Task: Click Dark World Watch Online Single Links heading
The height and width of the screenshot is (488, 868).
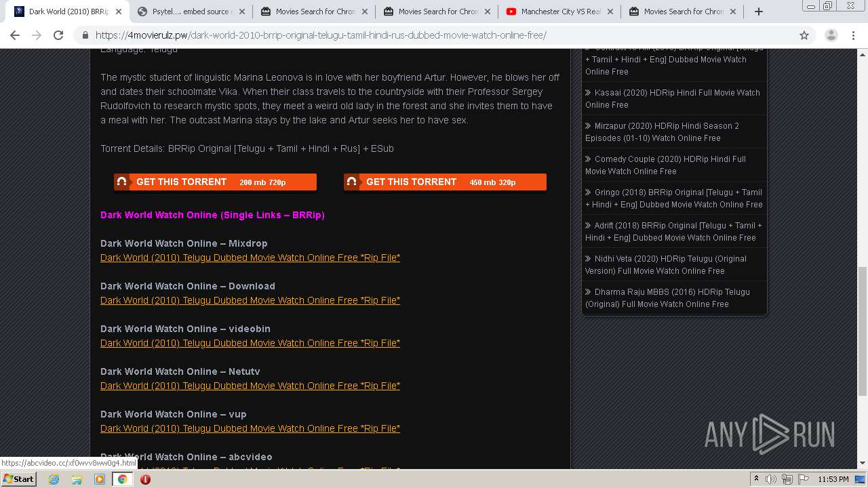Action: pyautogui.click(x=212, y=215)
